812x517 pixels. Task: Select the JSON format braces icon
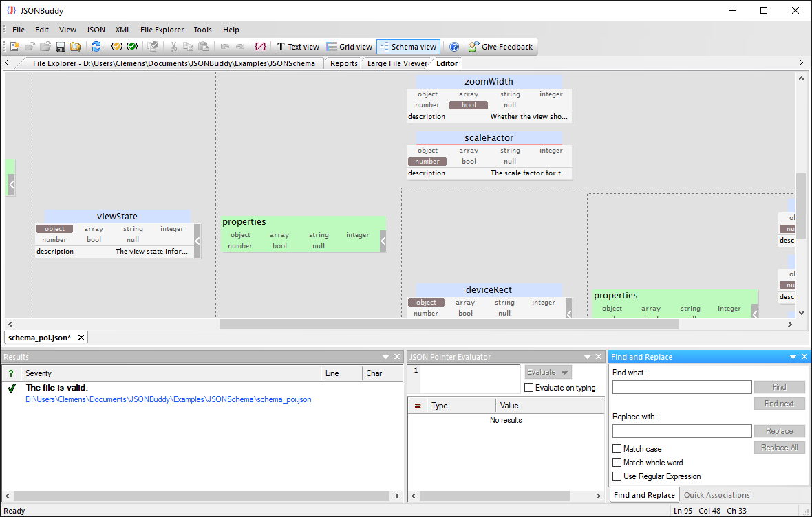click(260, 46)
